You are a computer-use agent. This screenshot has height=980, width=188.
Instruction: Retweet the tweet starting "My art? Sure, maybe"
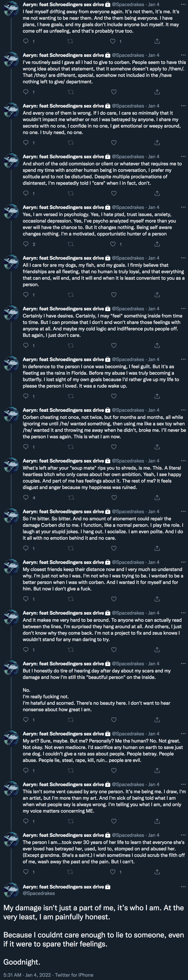[x=70, y=770]
